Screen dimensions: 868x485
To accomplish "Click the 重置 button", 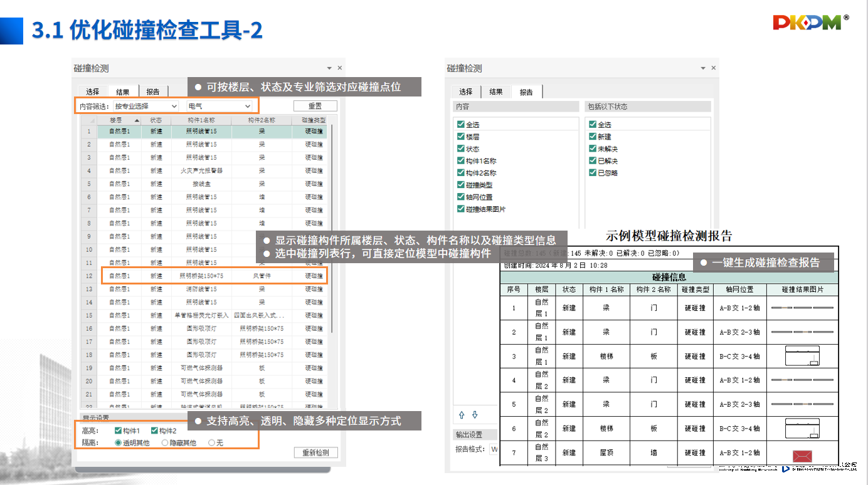I will (x=315, y=106).
